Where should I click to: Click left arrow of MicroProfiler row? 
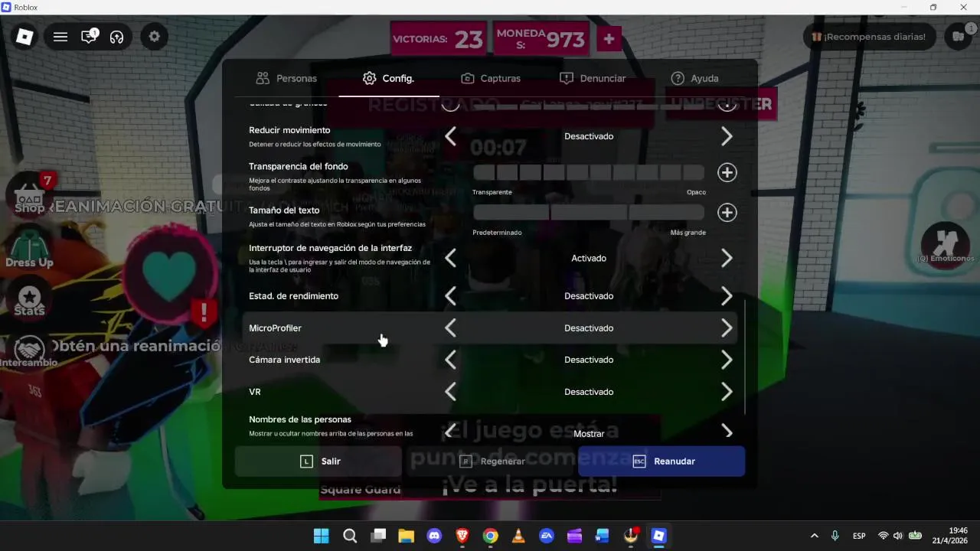point(450,328)
